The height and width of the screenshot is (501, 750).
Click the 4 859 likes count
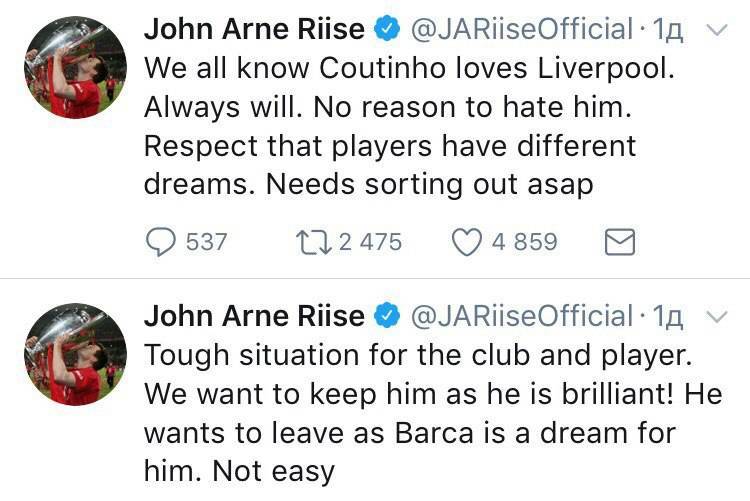[x=524, y=242]
